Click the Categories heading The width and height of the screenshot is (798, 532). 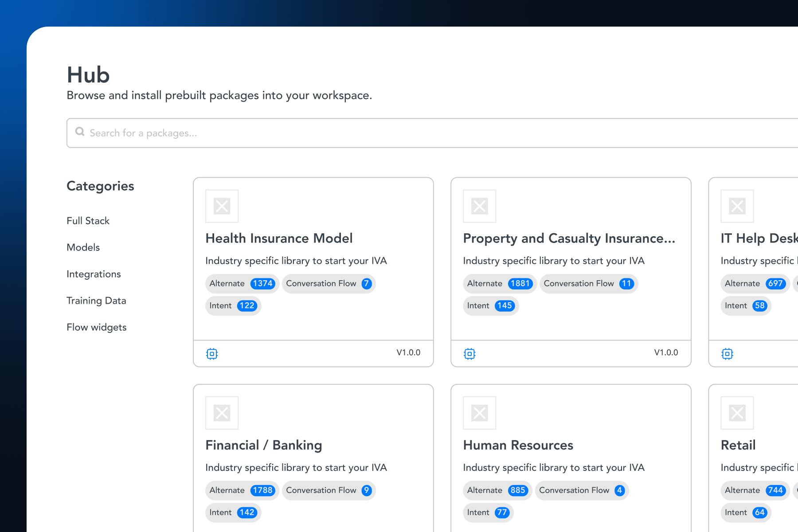point(100,186)
